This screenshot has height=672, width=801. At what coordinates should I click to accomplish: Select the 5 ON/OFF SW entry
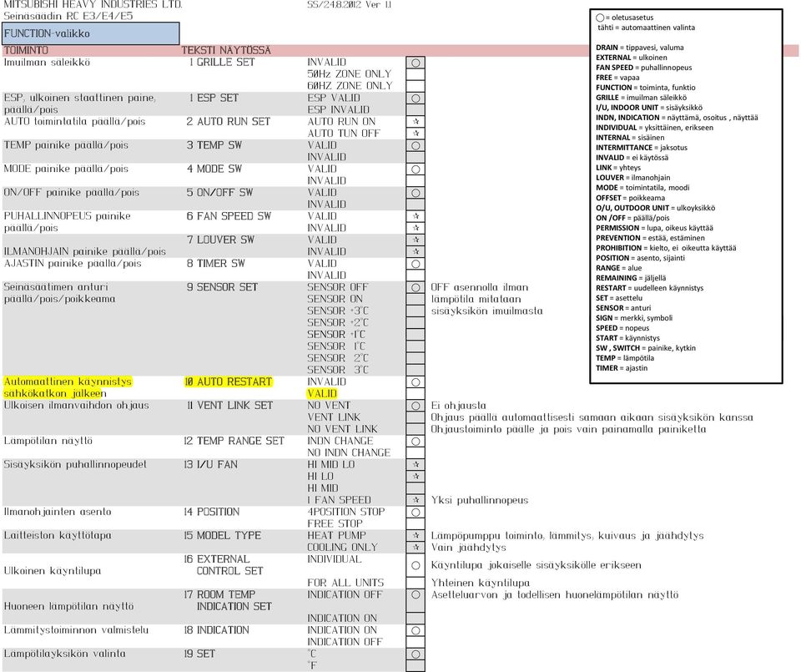point(219,193)
